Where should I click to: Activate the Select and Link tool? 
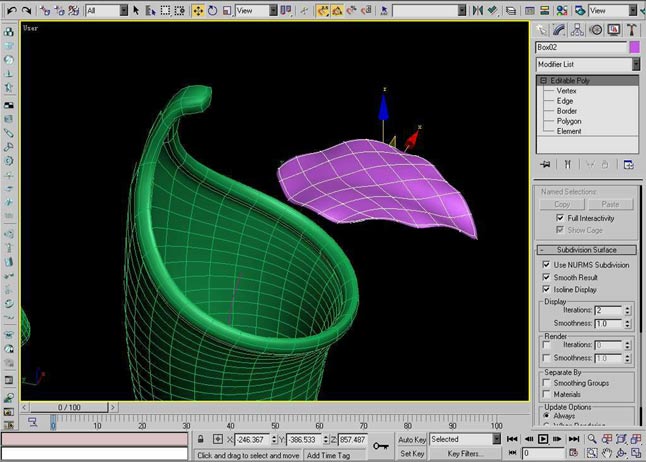[x=45, y=10]
